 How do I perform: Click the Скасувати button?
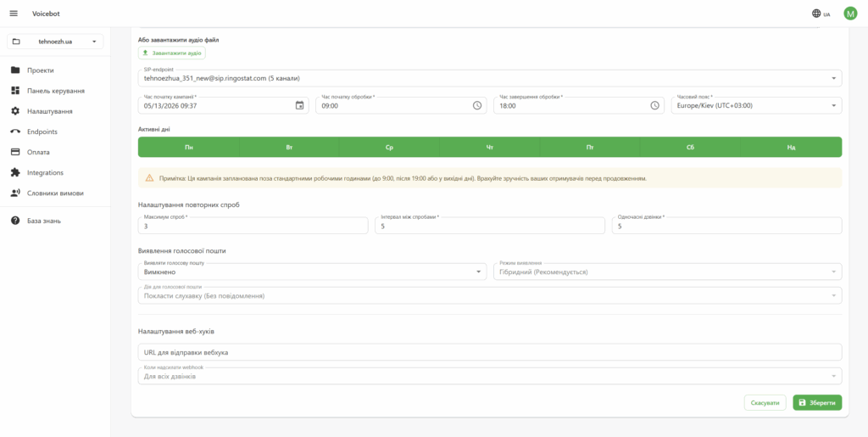pos(765,403)
